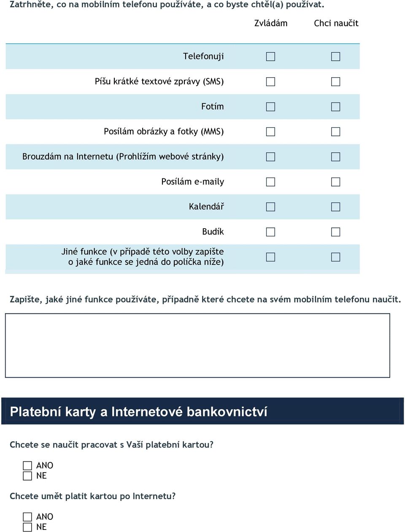Select Chci naučit for Brouzdám na Internetu
The width and height of the screenshot is (405, 532).
click(x=335, y=157)
